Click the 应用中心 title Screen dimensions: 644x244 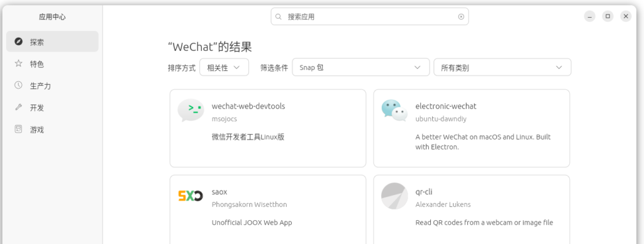click(52, 17)
